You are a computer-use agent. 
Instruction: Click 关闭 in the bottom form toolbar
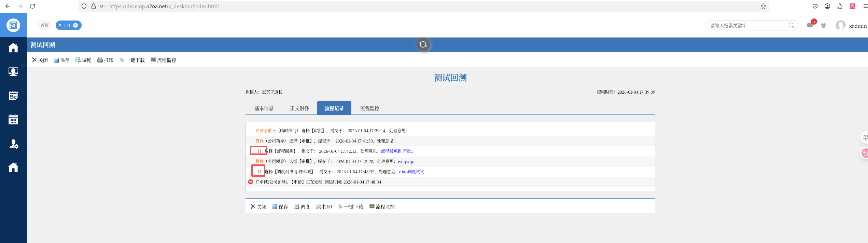pos(258,207)
